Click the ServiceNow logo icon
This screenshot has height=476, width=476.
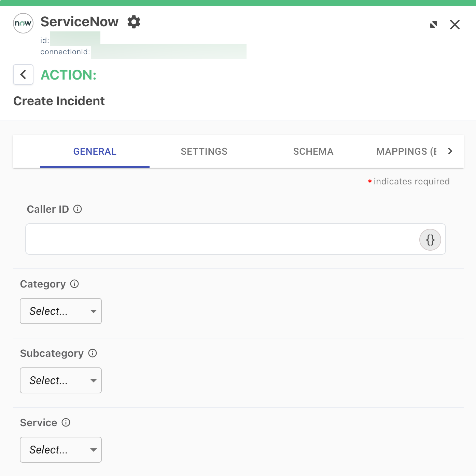tap(23, 23)
